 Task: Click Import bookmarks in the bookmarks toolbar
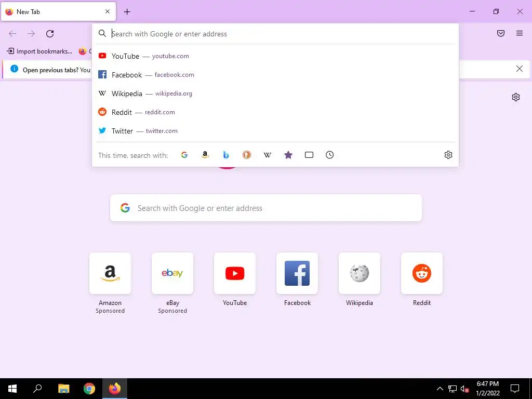coord(39,51)
